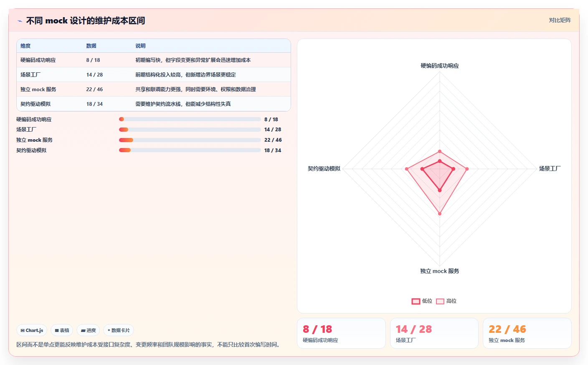Click the 8 / 18 table value
The width and height of the screenshot is (588, 365).
coord(93,60)
